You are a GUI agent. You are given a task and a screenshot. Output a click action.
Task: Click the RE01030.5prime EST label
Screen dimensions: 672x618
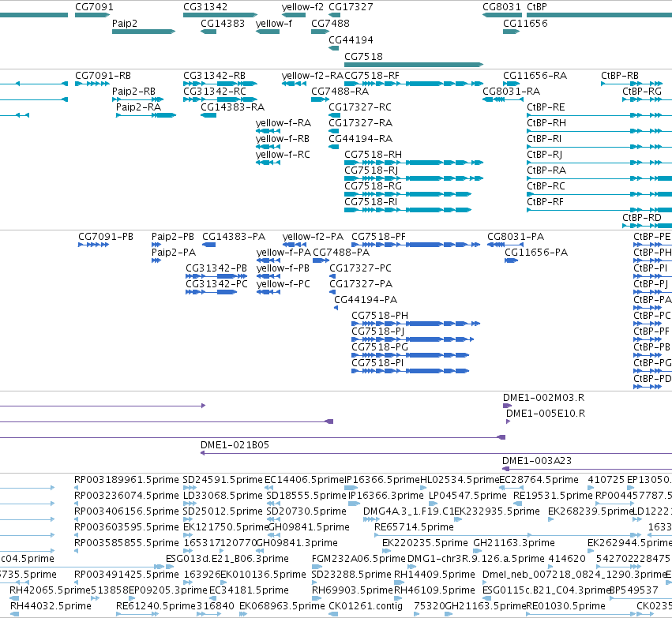565,606
